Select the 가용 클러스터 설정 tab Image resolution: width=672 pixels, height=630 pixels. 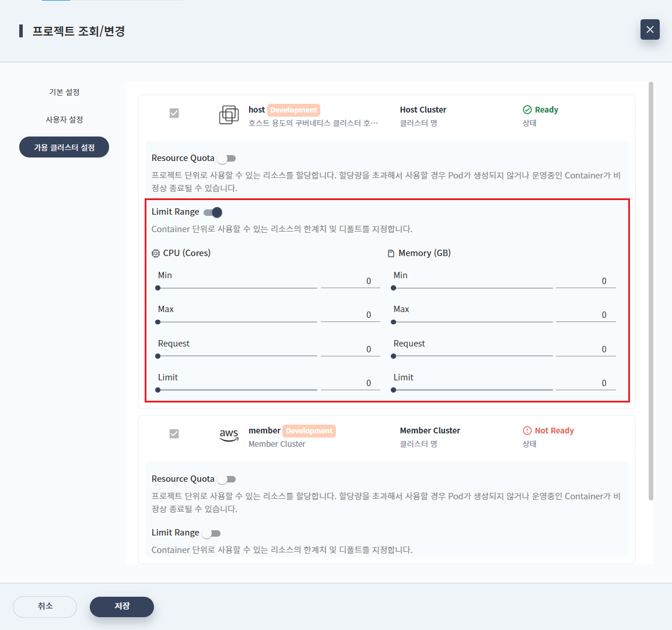(x=64, y=147)
